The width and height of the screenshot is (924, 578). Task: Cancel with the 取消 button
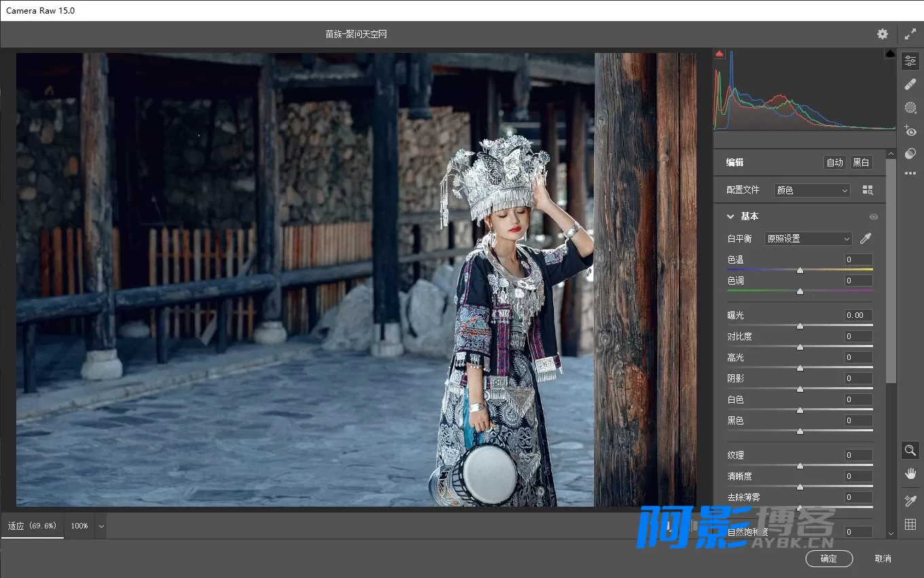(x=883, y=558)
